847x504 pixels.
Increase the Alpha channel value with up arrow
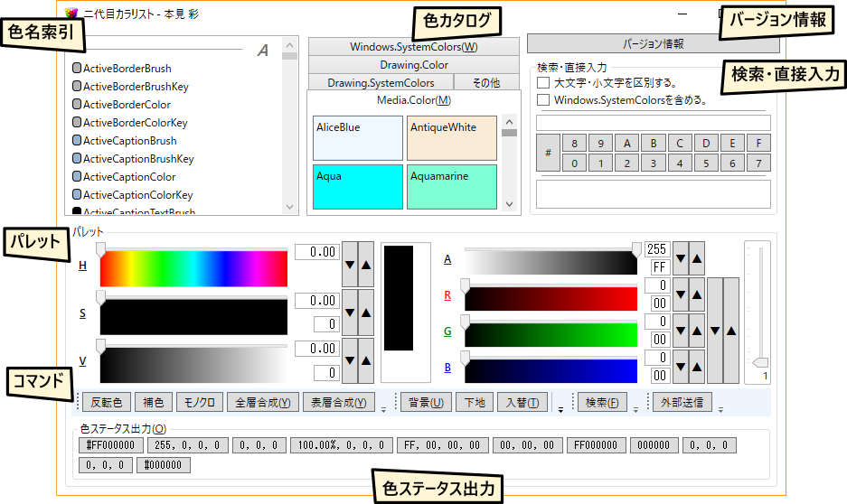[697, 258]
